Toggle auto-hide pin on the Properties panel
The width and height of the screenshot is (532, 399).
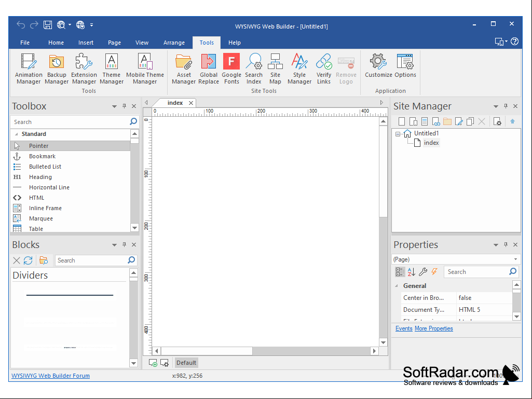click(506, 244)
